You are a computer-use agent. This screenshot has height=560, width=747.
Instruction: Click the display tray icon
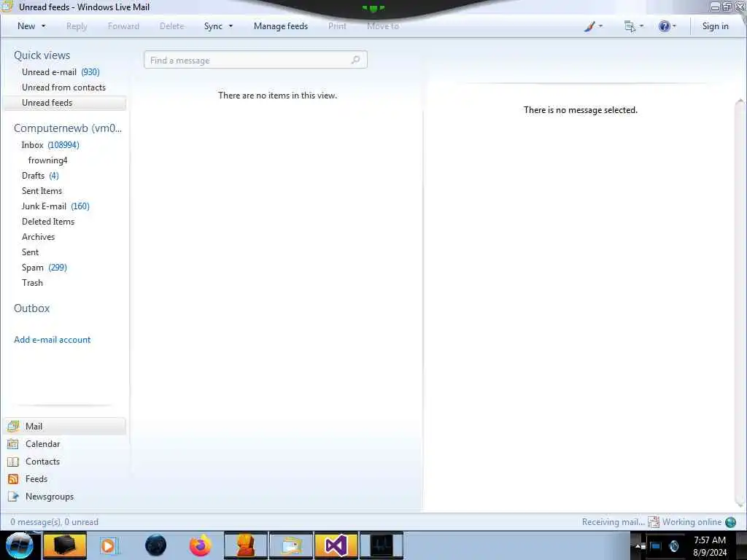(x=656, y=546)
